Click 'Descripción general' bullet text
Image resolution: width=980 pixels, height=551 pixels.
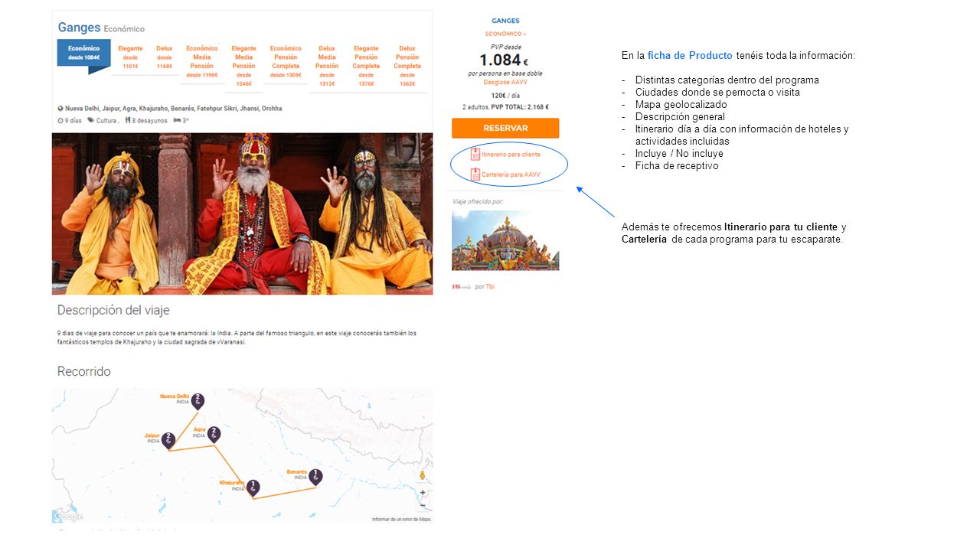click(680, 117)
